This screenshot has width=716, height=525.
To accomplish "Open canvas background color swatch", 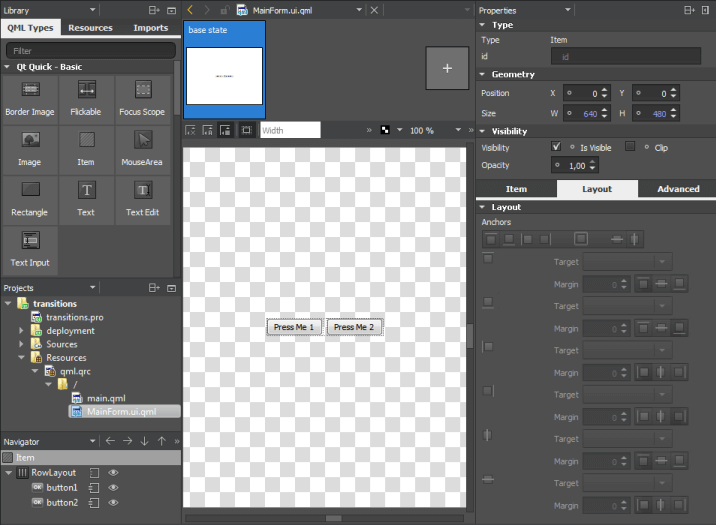I will [385, 130].
